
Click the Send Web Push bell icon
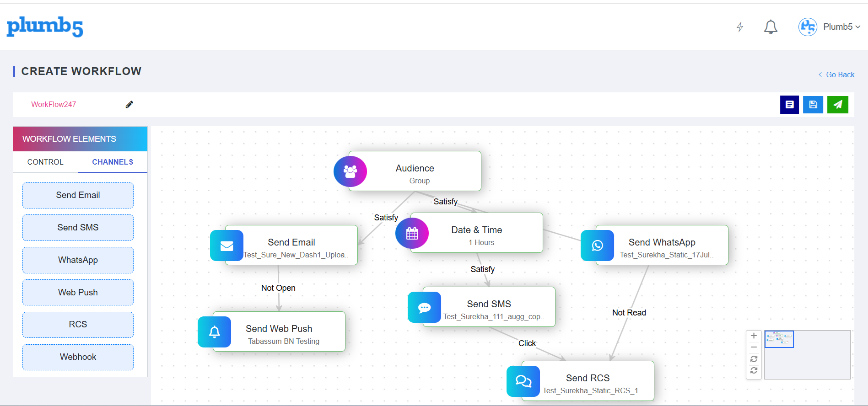(x=215, y=332)
